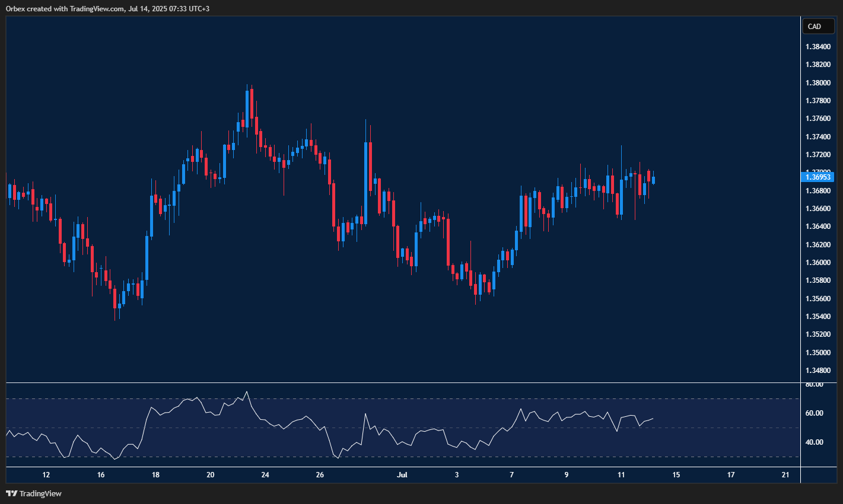
Task: Click the Orbex attribution text
Action: point(107,8)
